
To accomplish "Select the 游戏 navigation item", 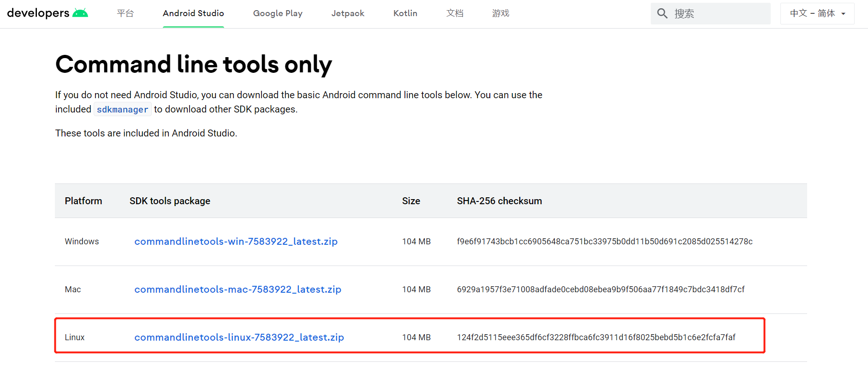I will coord(500,13).
